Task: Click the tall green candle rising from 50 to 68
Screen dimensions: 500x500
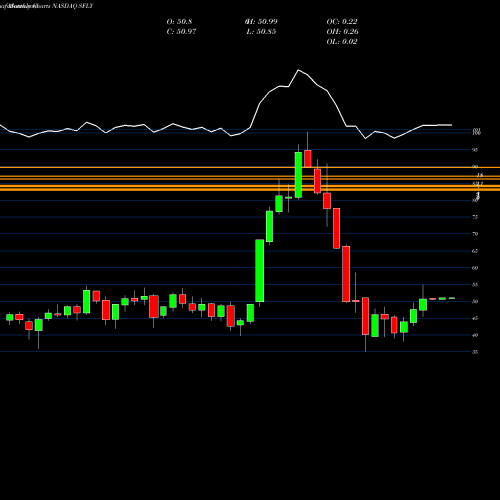Action: 260,271
